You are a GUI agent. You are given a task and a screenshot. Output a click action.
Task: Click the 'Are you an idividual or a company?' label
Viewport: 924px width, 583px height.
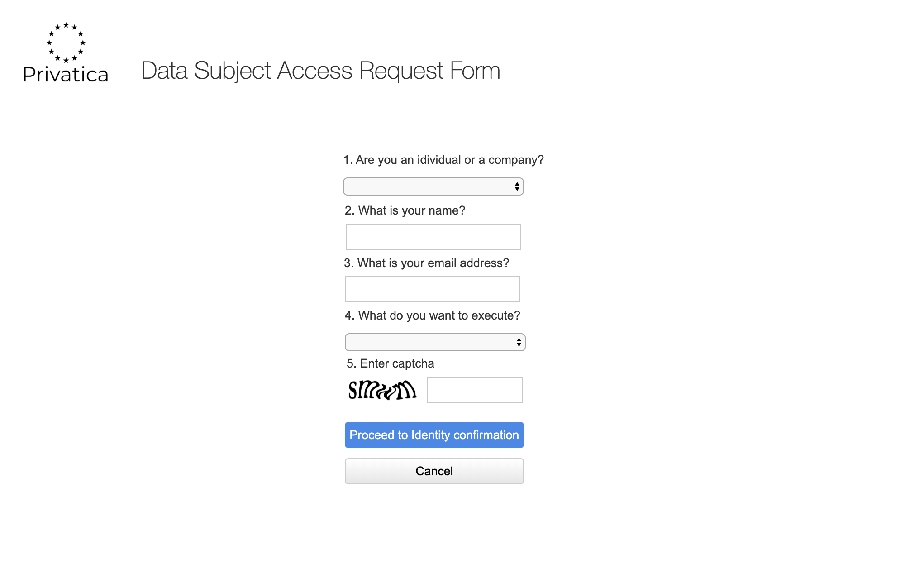pyautogui.click(x=443, y=160)
